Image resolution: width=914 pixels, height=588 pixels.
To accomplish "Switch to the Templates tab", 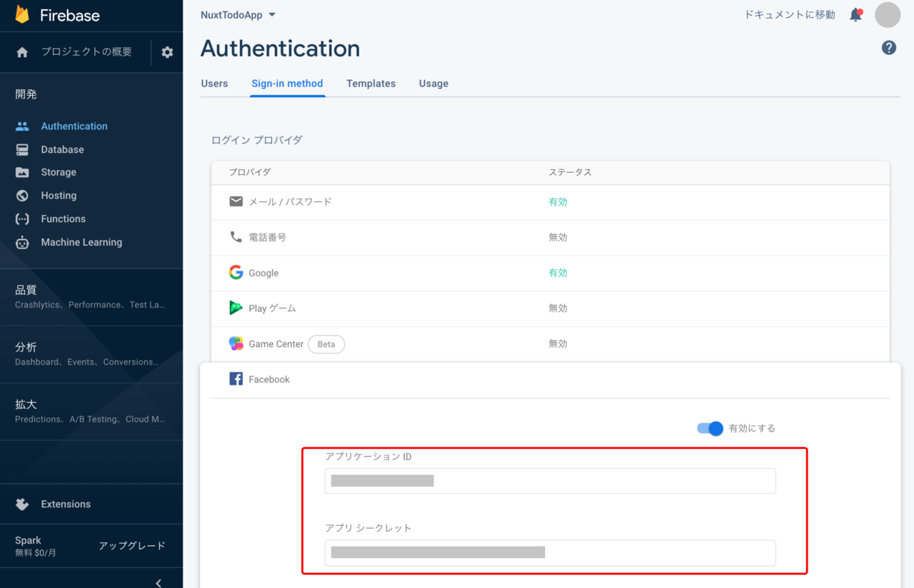I will click(x=371, y=83).
